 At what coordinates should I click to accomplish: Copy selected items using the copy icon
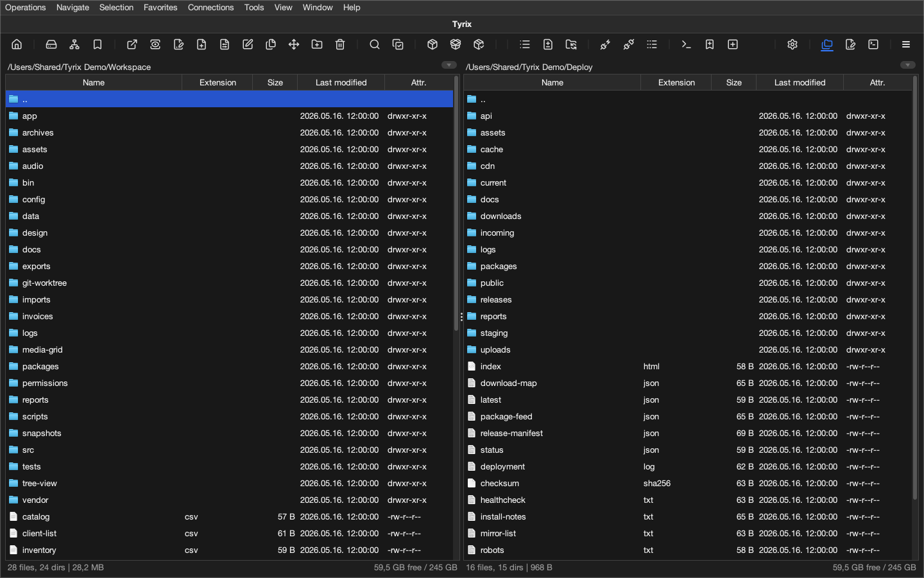[271, 44]
